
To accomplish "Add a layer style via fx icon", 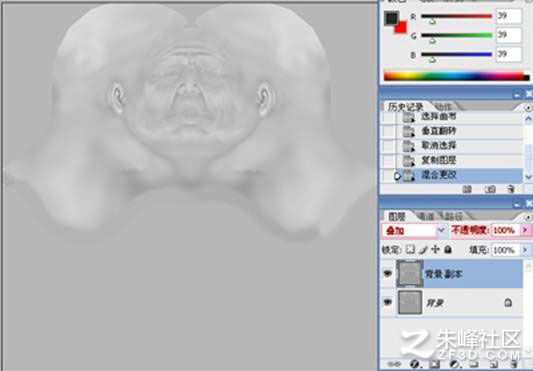I will coord(414,364).
